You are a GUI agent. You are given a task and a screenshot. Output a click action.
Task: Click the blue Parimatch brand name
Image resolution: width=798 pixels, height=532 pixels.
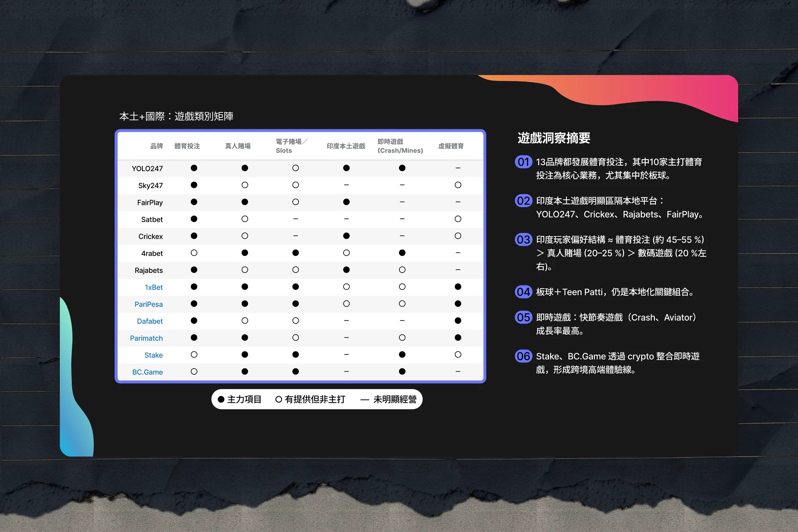[x=146, y=338]
